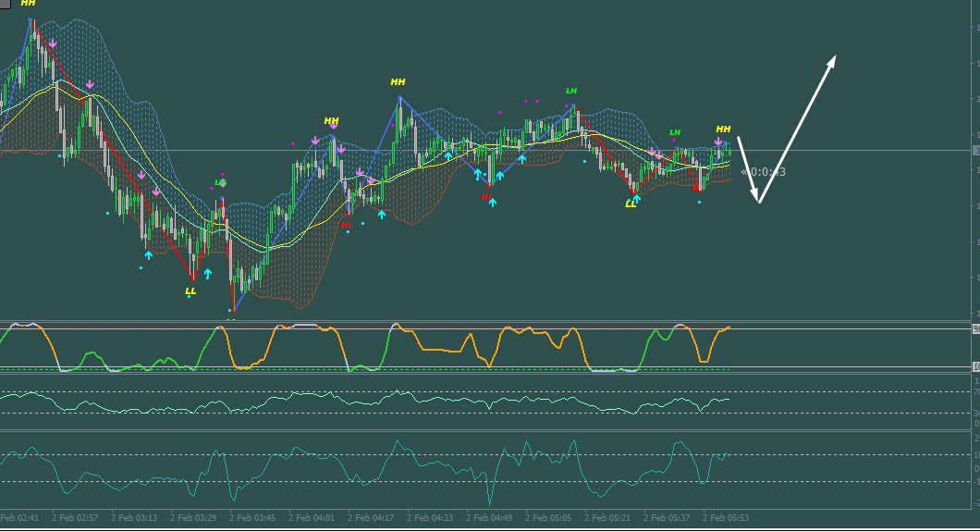Click the small gray box in top-left corner
Image resolution: width=980 pixels, height=532 pixels.
coord(5,4)
